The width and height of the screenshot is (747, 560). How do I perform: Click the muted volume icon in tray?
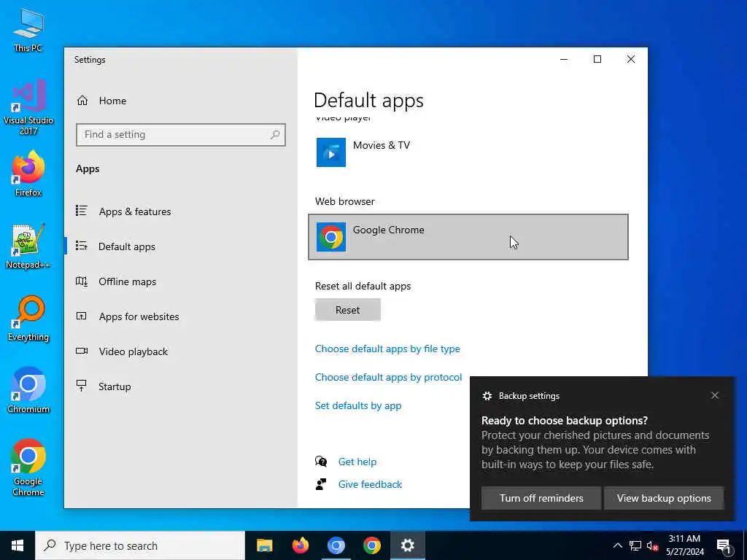point(652,545)
